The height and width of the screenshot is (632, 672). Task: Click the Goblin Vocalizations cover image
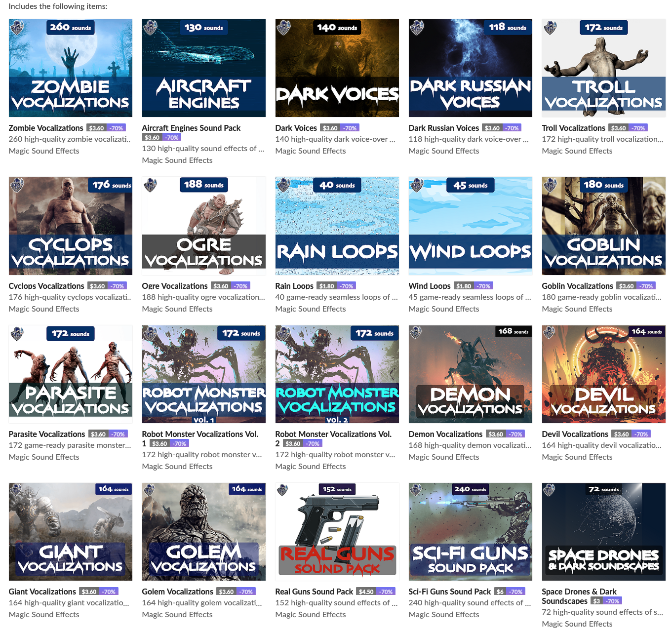pyautogui.click(x=604, y=226)
